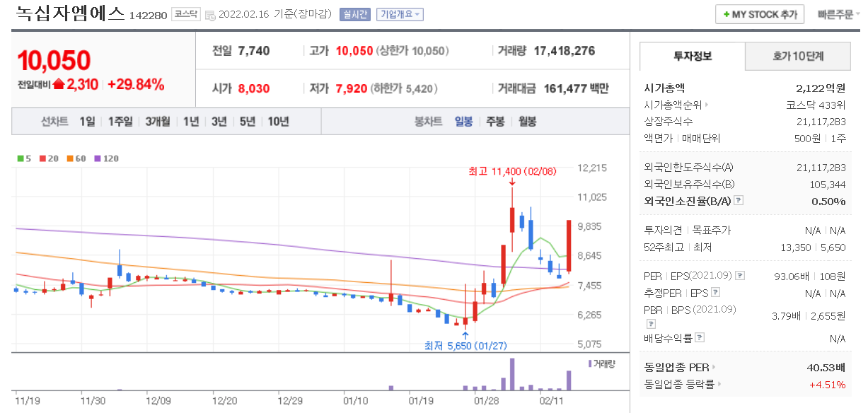Click the 코스닥 433위 ranking value
Image resolution: width=868 pixels, height=413 pixels.
[816, 105]
